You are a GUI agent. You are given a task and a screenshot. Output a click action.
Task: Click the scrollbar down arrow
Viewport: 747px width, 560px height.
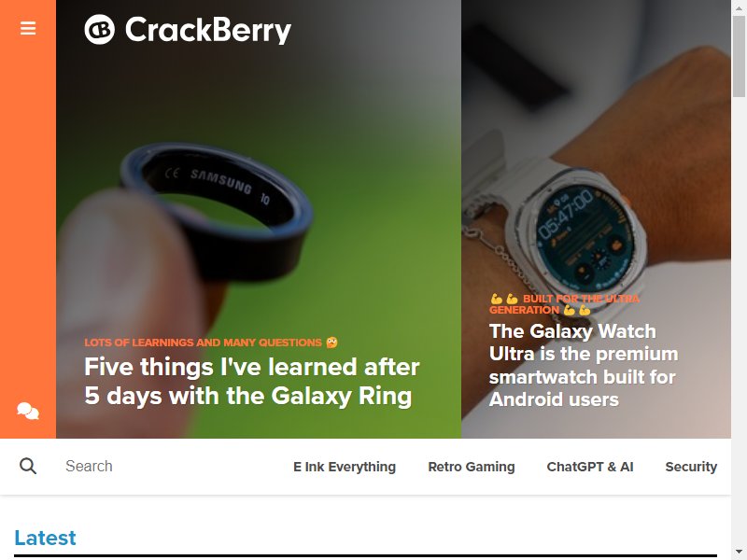click(x=739, y=553)
